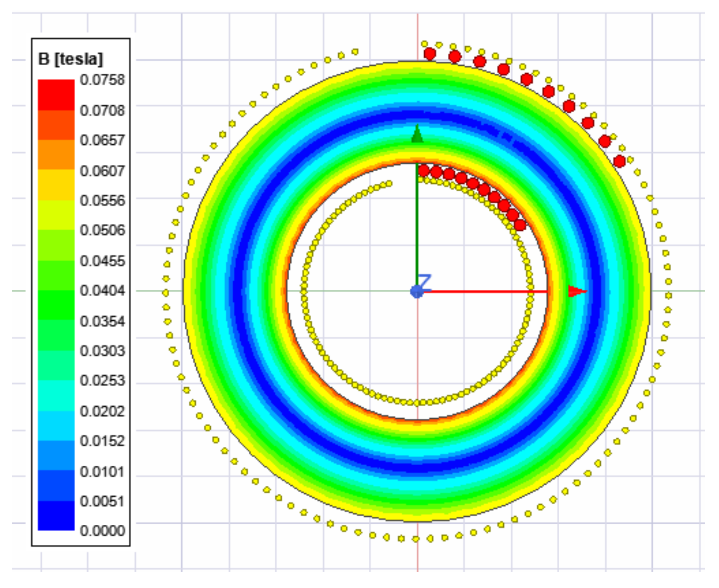Select the blue origin dot at center
The image size is (719, 588).
pyautogui.click(x=417, y=292)
